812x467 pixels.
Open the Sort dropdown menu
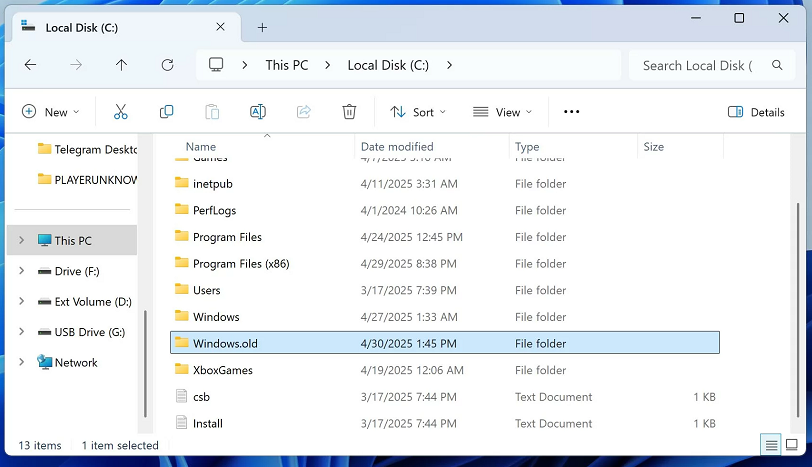[418, 112]
